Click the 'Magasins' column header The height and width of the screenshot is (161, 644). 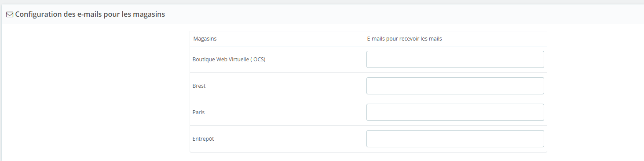(x=205, y=39)
